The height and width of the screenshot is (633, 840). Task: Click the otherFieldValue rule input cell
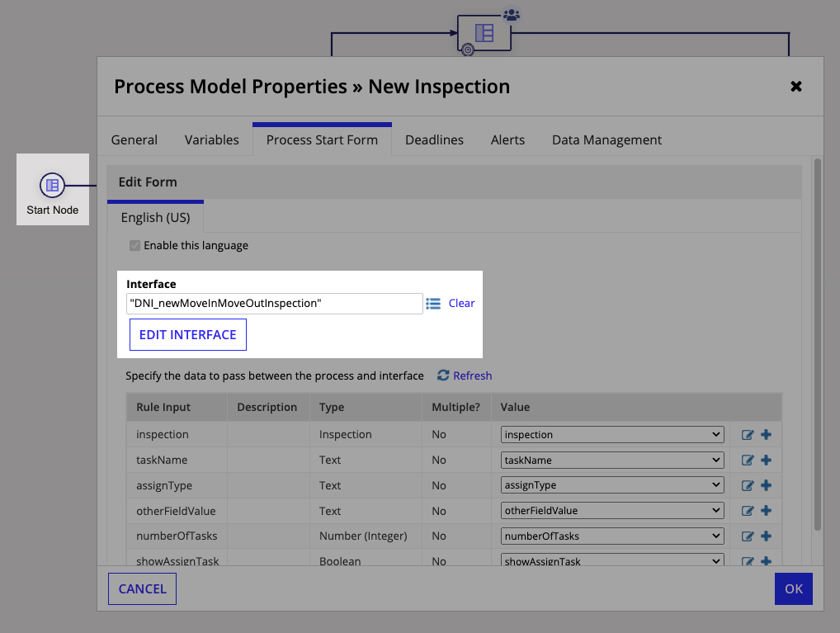(x=176, y=511)
